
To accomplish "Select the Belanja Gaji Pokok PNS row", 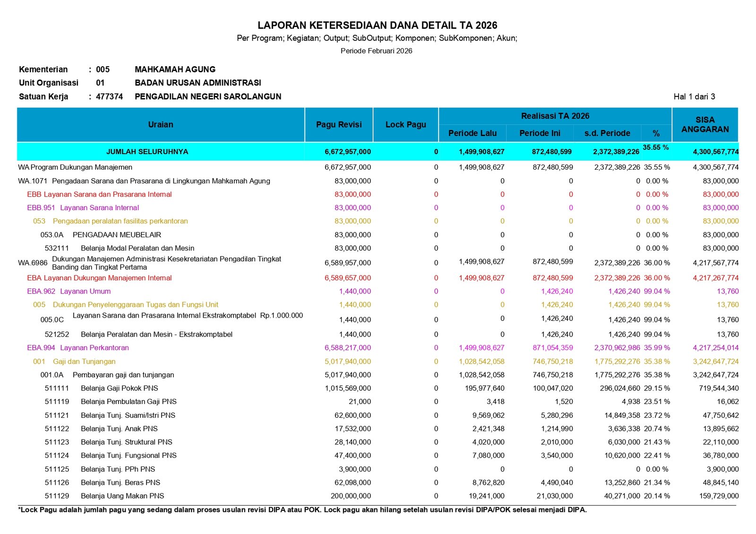I will coord(119,388).
